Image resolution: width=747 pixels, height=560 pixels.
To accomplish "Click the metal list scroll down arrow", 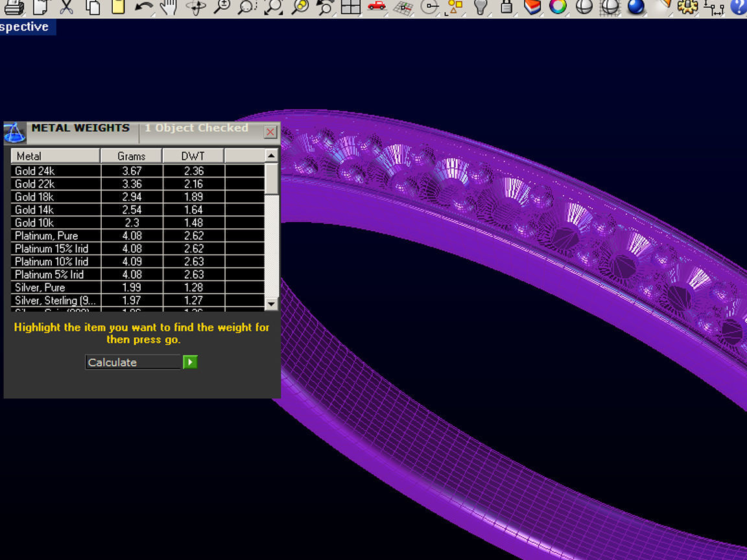I will pyautogui.click(x=271, y=303).
